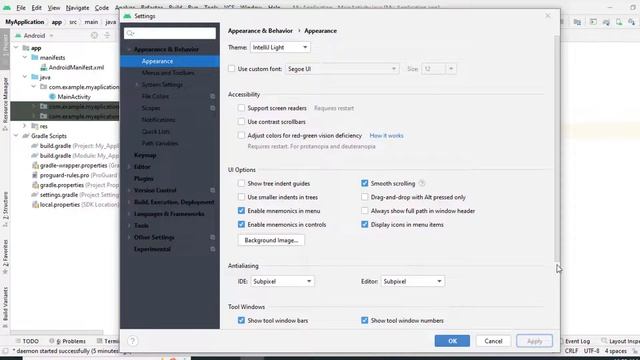Click the proguard-rules.pro file icon

[x=35, y=175]
